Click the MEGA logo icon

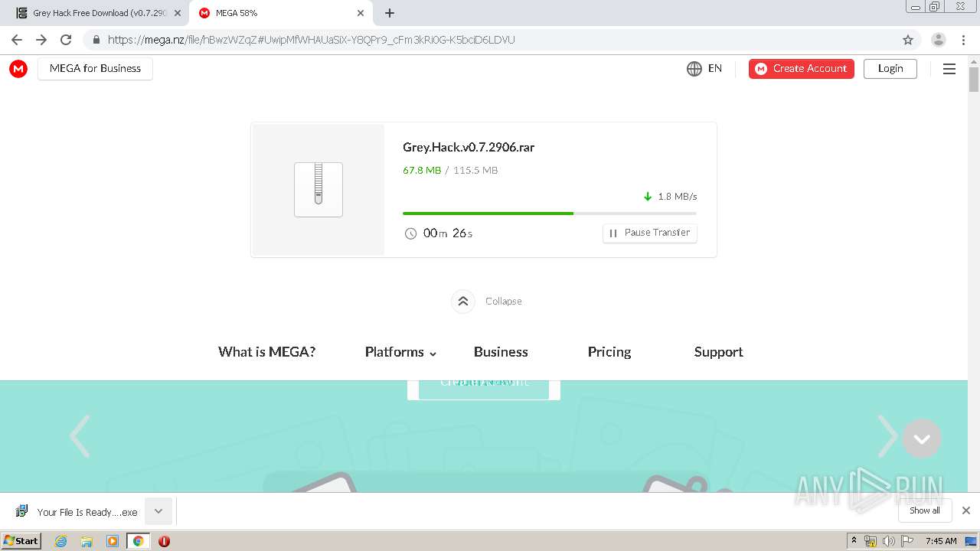(x=18, y=69)
